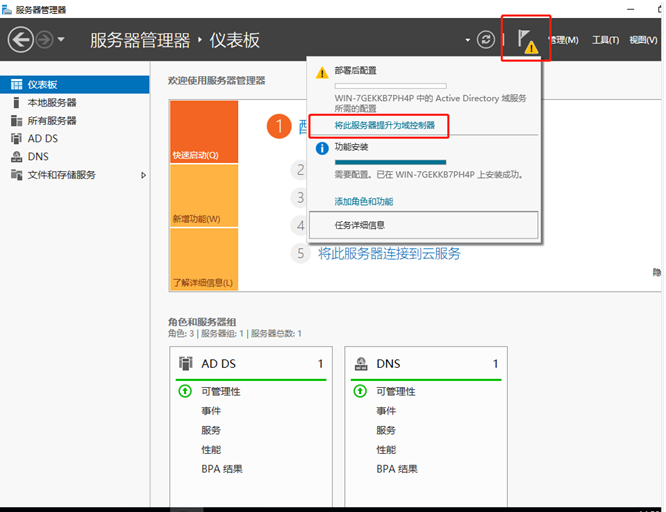The width and height of the screenshot is (666, 512).
Task: Click DNS tile role icon
Action: pos(361,364)
